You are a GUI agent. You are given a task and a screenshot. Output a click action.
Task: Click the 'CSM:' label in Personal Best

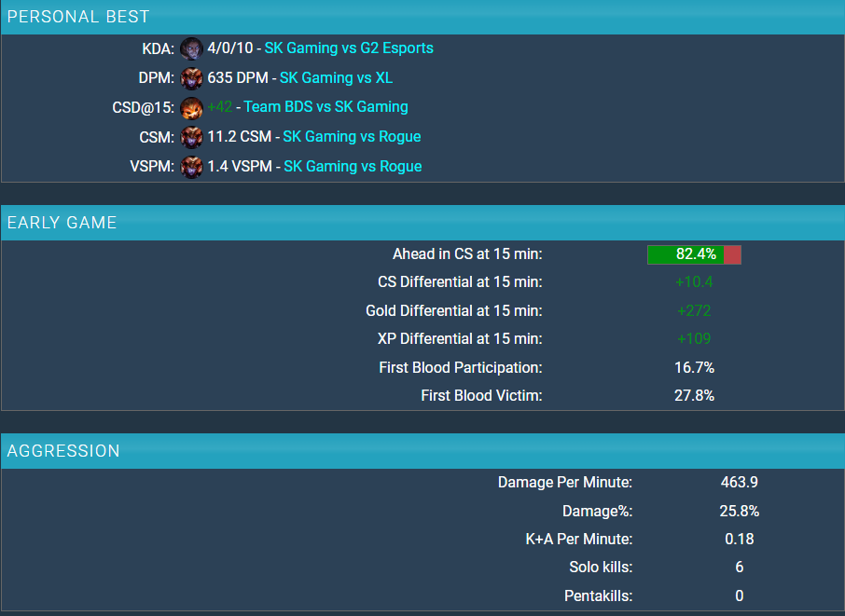click(157, 137)
